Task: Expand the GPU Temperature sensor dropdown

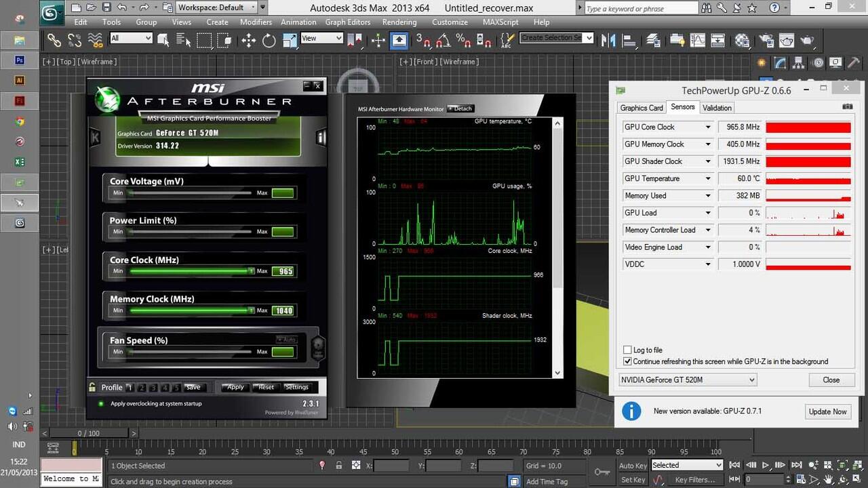Action: coord(708,179)
